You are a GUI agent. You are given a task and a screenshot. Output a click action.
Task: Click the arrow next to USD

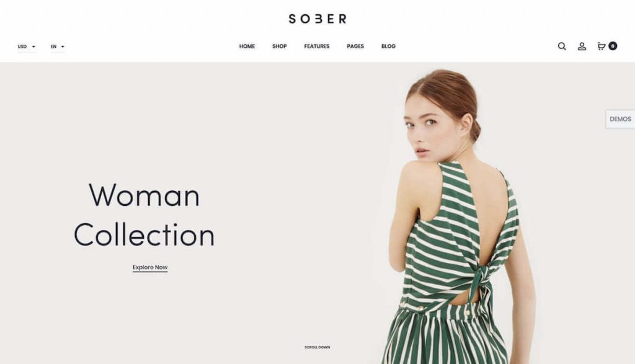[33, 47]
